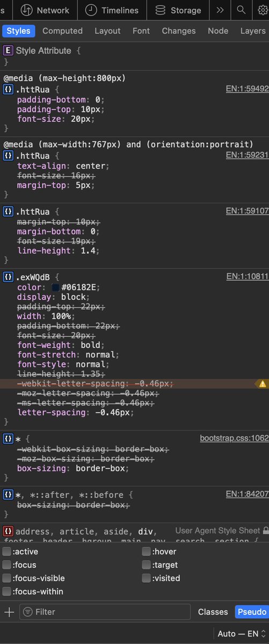Screen dimensions: 269x644
Task: Switch to the Layers tab
Action: click(x=253, y=31)
